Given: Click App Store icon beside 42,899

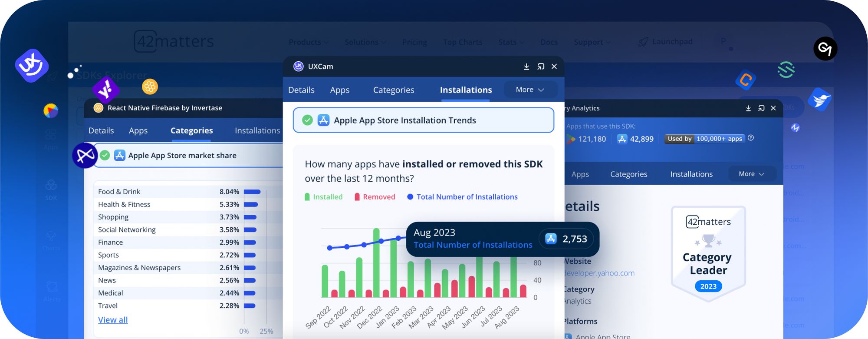Looking at the screenshot, I should tap(622, 139).
